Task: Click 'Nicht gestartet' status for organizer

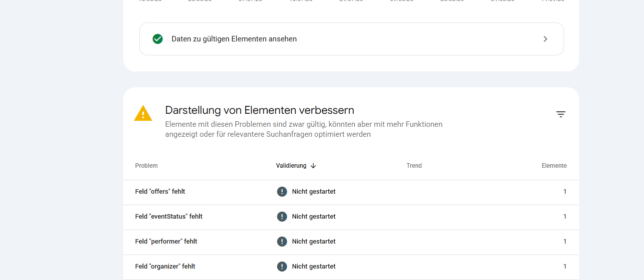Action: tap(314, 267)
